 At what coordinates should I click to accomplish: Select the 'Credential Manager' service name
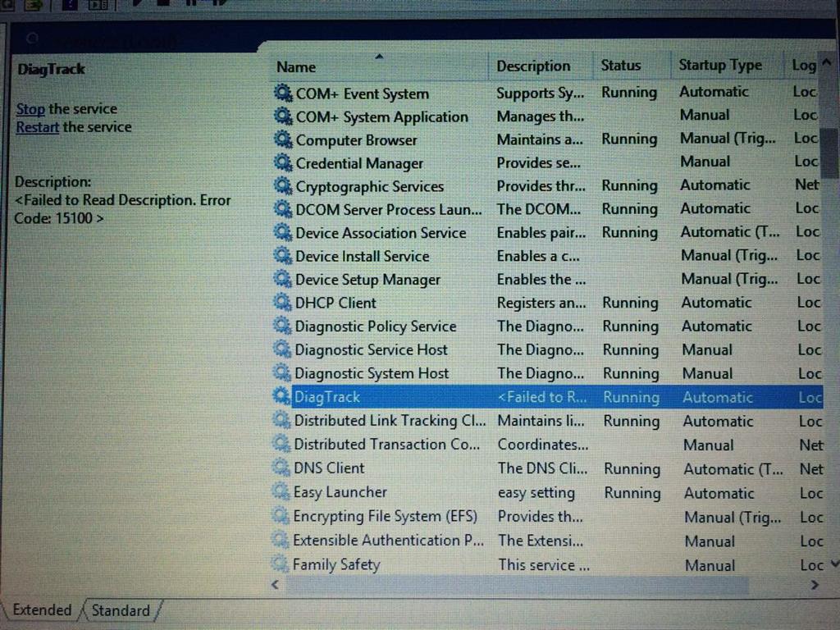[359, 163]
